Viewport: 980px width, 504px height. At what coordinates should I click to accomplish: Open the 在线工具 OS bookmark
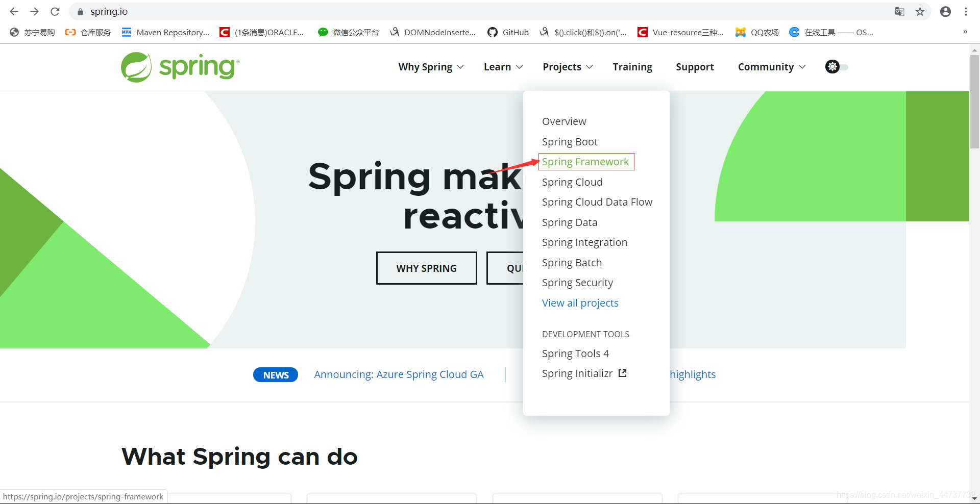[x=831, y=32]
